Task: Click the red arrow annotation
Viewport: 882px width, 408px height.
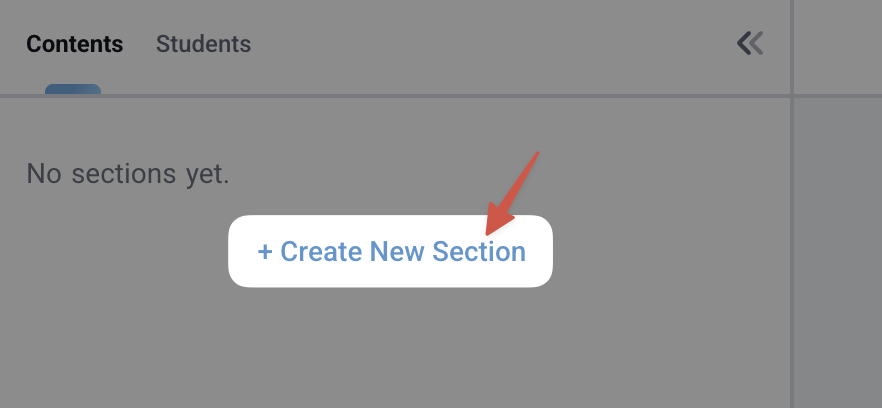Action: (x=514, y=192)
